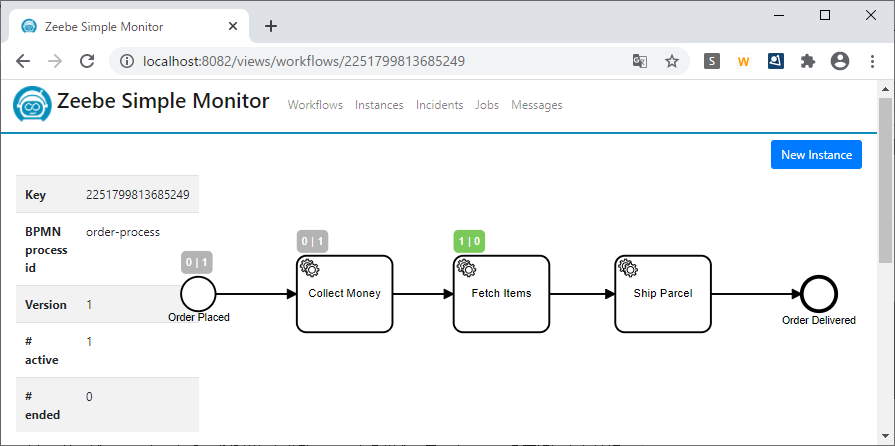The width and height of the screenshot is (895, 446).
Task: Open the Jobs navigation link
Action: coord(487,105)
